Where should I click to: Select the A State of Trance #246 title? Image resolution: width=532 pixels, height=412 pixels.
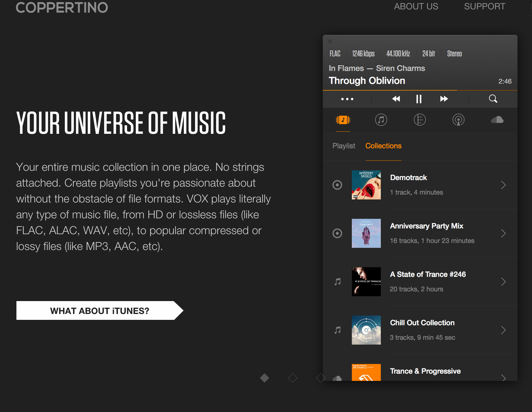[428, 274]
